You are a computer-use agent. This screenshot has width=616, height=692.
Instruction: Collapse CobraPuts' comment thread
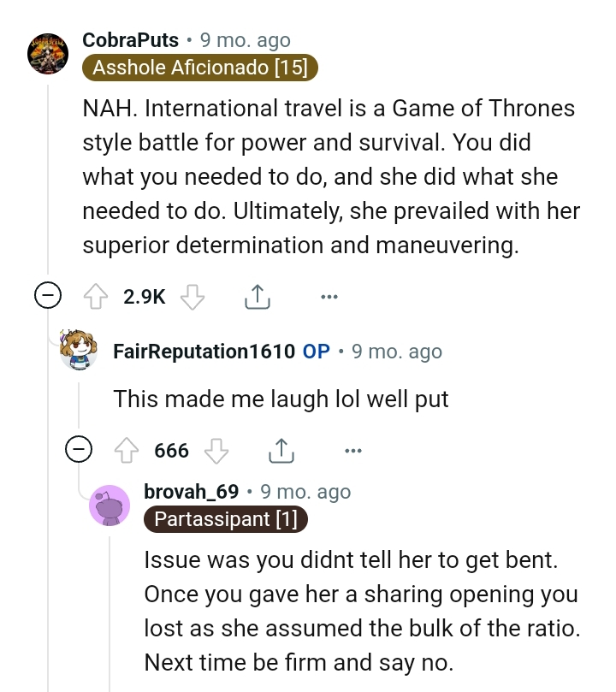click(49, 295)
